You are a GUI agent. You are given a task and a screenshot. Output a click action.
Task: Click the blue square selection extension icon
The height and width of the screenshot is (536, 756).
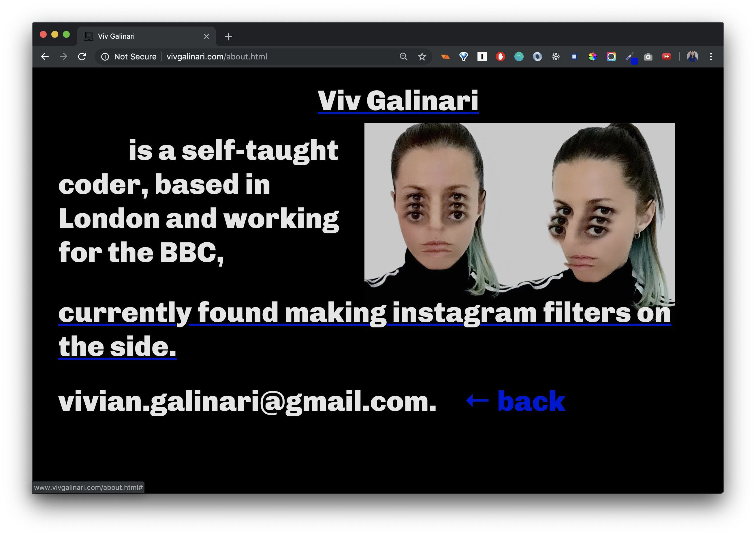click(574, 57)
